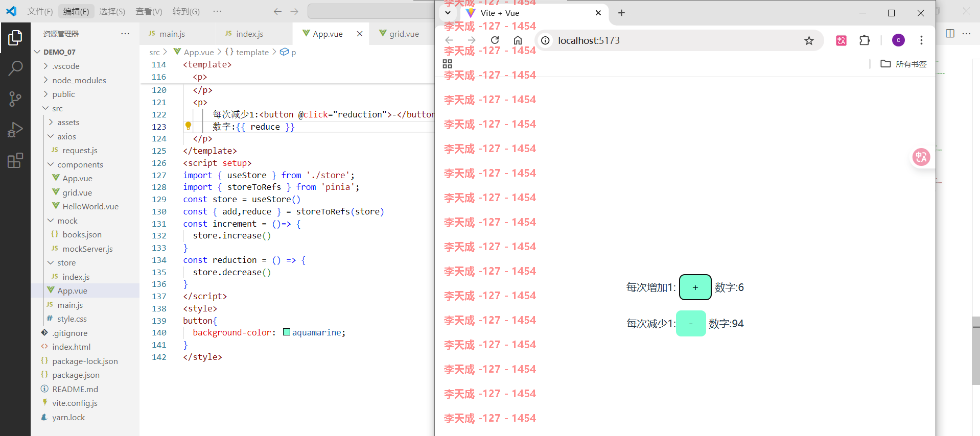Viewport: 980px width, 436px height.
Task: Open the Chrome three-dot menu
Action: tap(921, 40)
